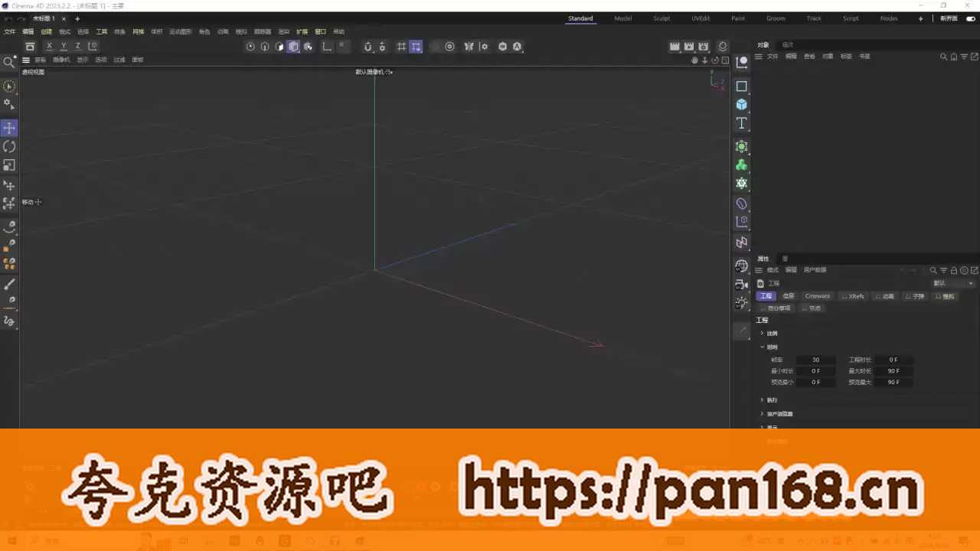Screen dimensions: 980x551
Task: Toggle Y axis lock
Action: coord(64,47)
